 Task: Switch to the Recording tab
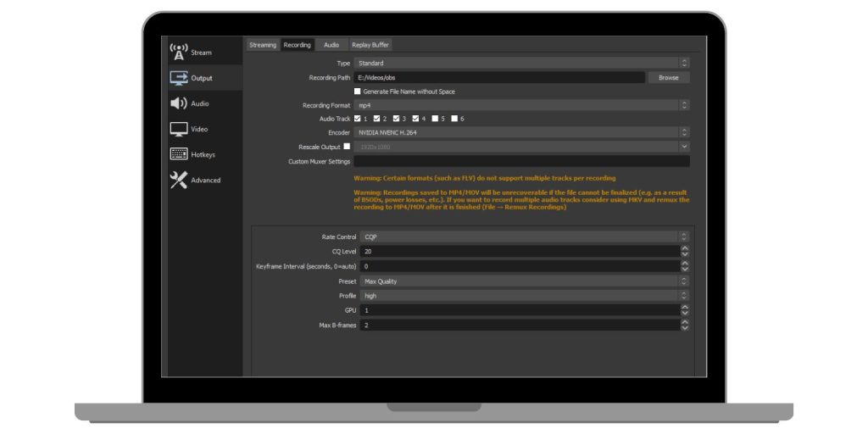[x=298, y=45]
